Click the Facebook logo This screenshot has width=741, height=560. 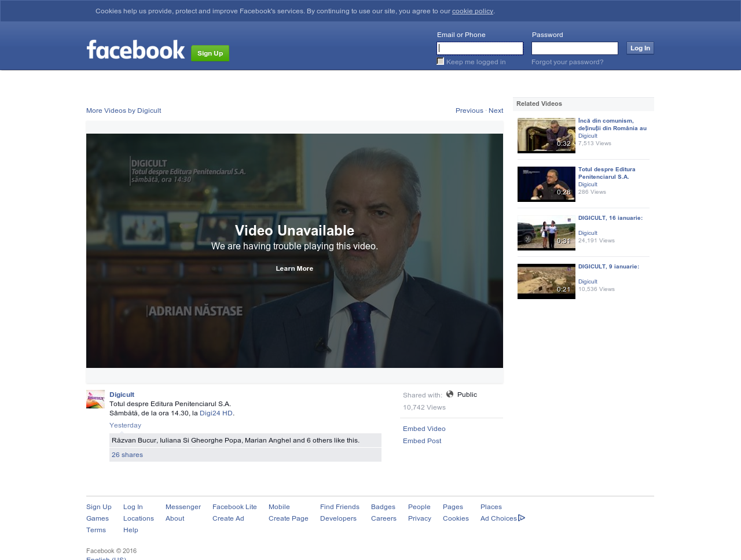(135, 50)
